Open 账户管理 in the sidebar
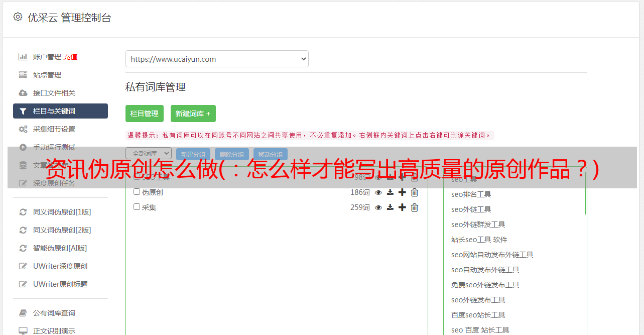This screenshot has height=335, width=644. (x=47, y=57)
